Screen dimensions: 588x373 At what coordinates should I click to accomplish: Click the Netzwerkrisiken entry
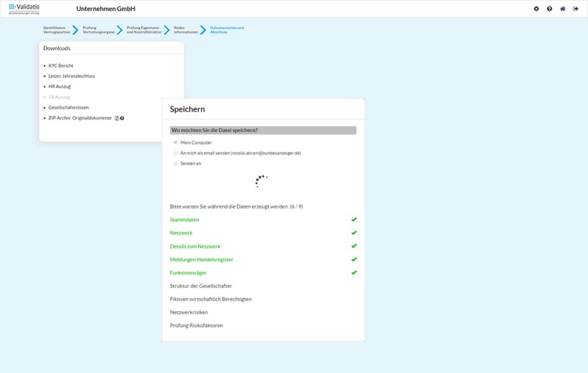pyautogui.click(x=189, y=312)
